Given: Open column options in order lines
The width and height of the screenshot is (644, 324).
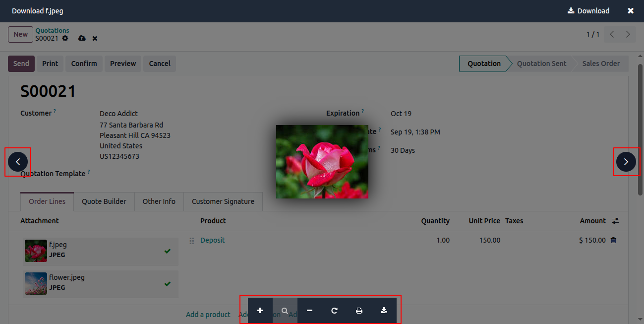Looking at the screenshot, I should pos(616,221).
